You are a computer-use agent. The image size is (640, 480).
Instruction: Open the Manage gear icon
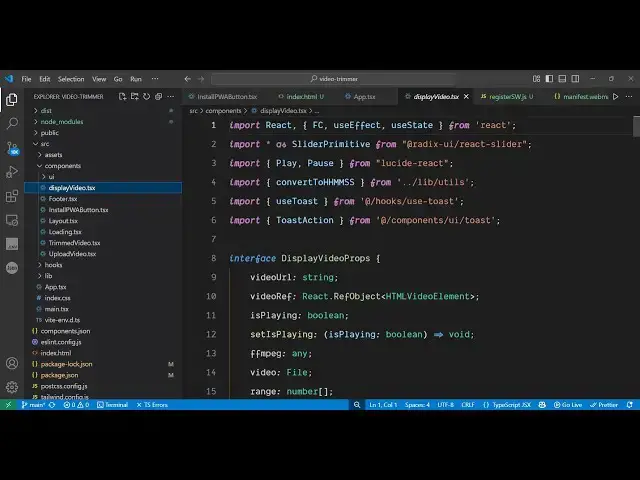(x=12, y=387)
